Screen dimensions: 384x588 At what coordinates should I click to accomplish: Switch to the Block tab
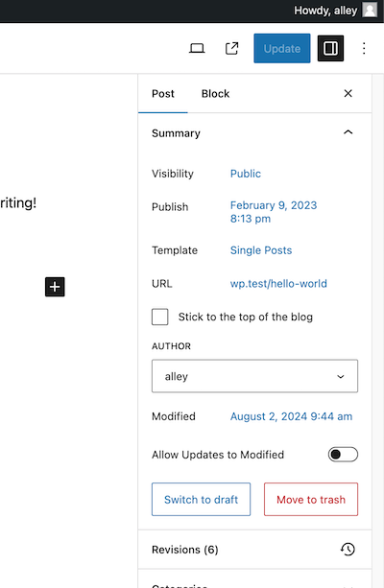click(x=215, y=94)
